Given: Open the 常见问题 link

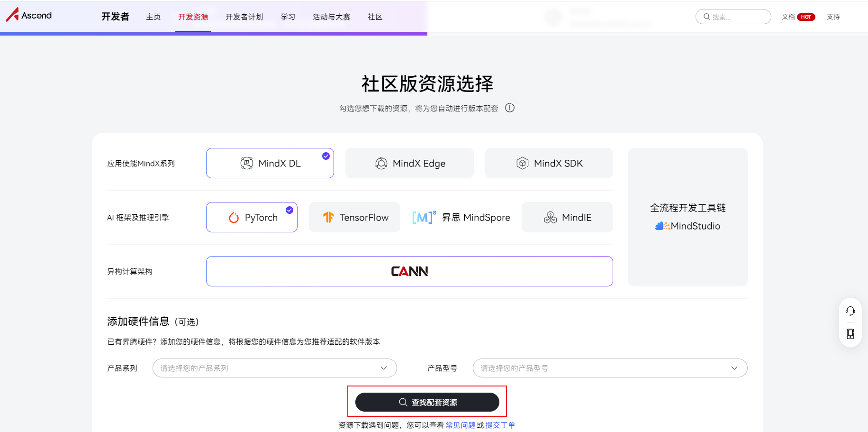Looking at the screenshot, I should point(461,425).
